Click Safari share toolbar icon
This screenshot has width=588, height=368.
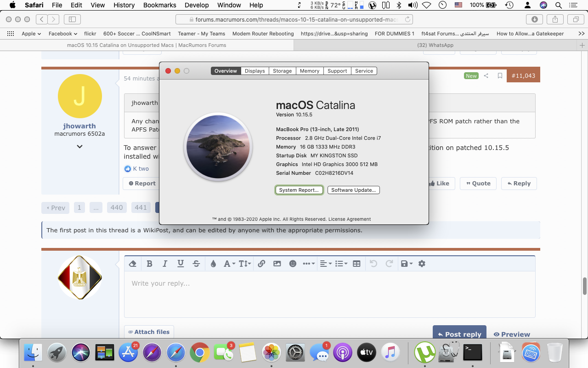click(x=555, y=19)
